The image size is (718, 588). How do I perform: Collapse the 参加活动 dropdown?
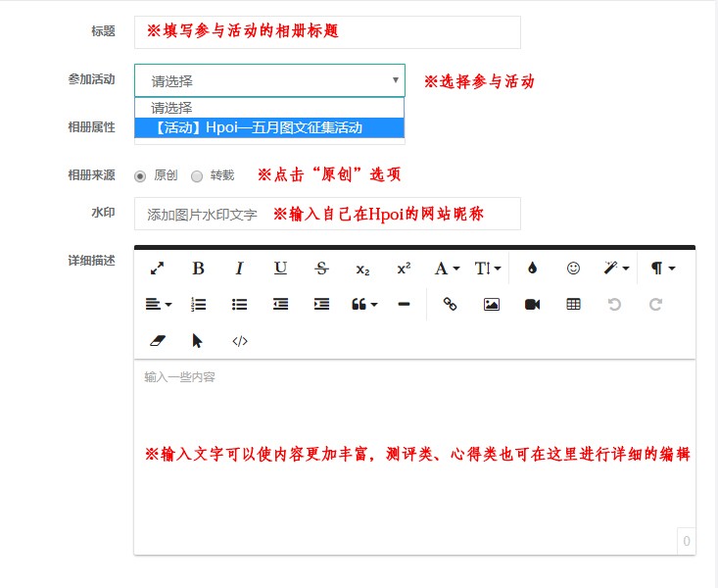pyautogui.click(x=269, y=80)
